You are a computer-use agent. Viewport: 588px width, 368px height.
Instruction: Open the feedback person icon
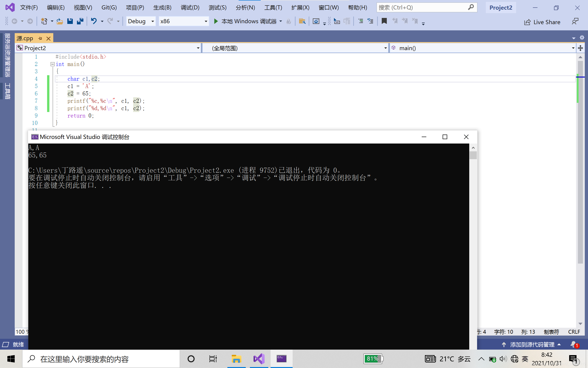pyautogui.click(x=575, y=21)
